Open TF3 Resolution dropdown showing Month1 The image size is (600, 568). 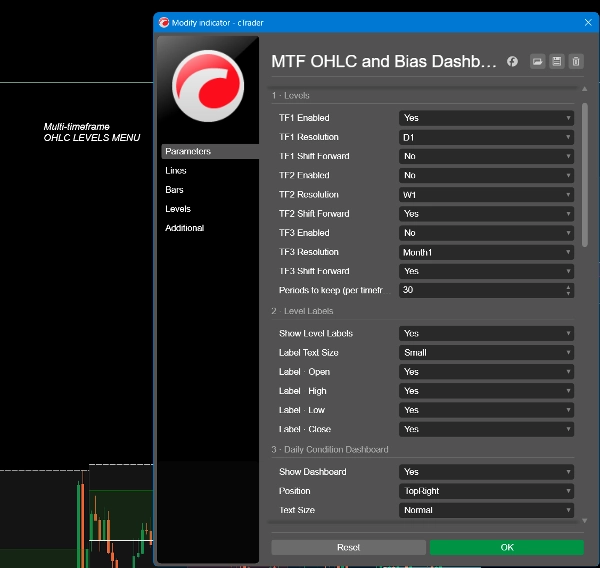click(x=486, y=252)
